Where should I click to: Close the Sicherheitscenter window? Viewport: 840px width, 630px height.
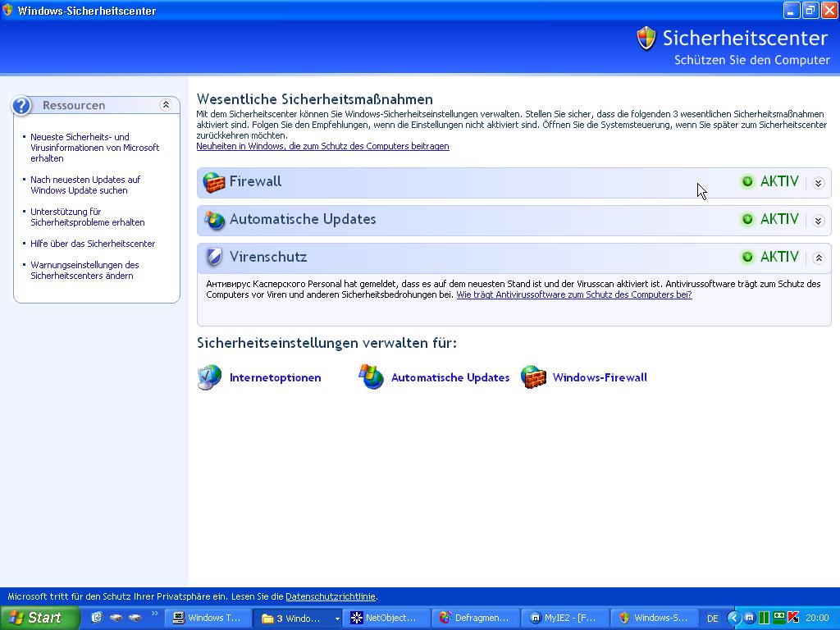[829, 10]
